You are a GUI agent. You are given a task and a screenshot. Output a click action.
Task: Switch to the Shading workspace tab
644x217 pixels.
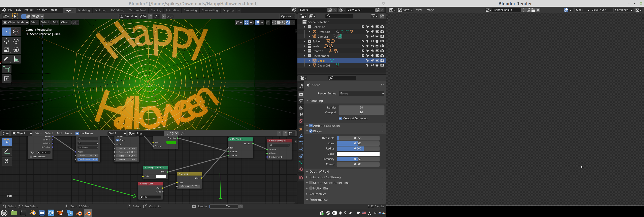[156, 10]
